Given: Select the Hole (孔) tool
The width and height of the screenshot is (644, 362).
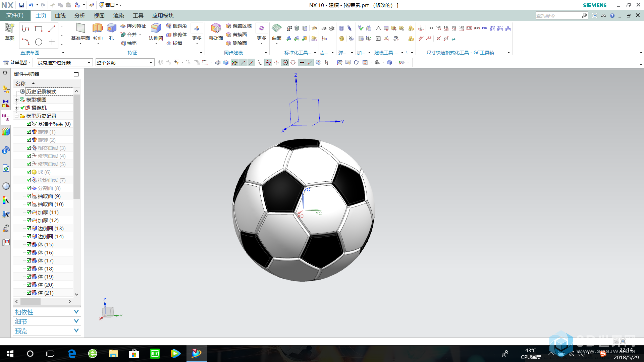Looking at the screenshot, I should [111, 32].
